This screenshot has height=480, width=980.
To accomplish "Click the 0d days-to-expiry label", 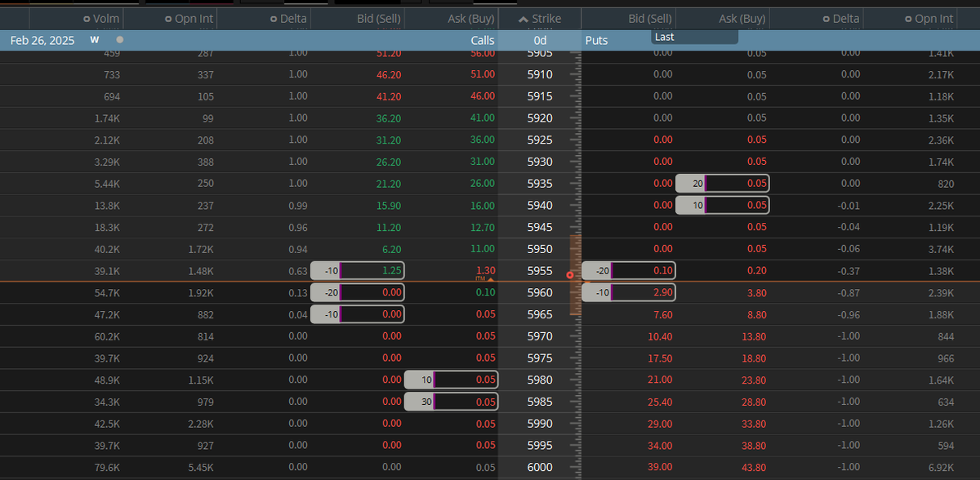I will point(540,40).
